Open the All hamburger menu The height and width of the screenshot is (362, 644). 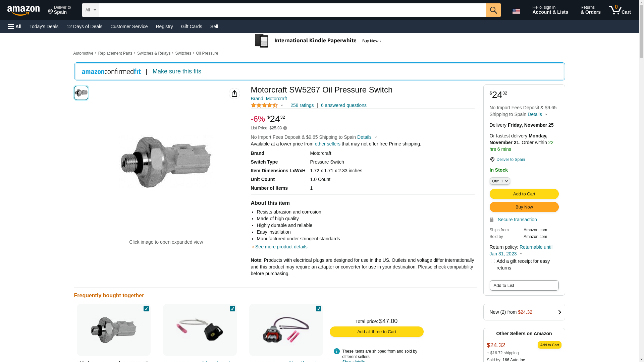15,26
